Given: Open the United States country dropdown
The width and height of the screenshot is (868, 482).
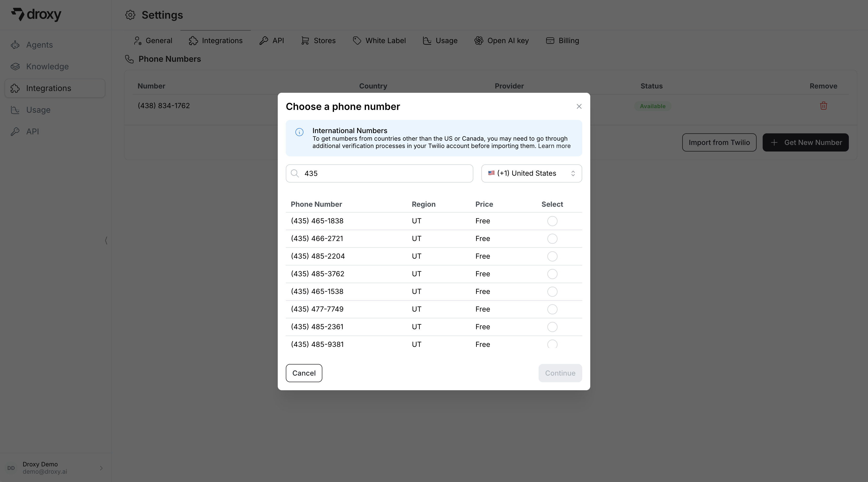Looking at the screenshot, I should point(531,173).
